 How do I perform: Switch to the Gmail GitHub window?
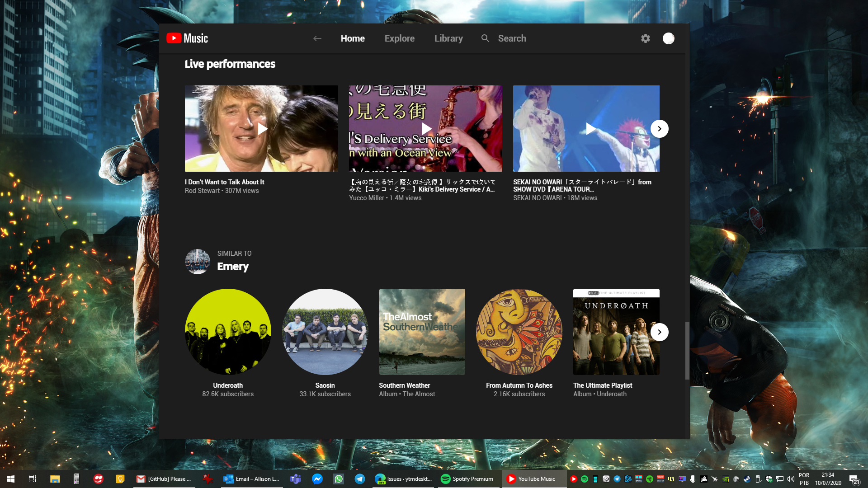[x=164, y=479]
